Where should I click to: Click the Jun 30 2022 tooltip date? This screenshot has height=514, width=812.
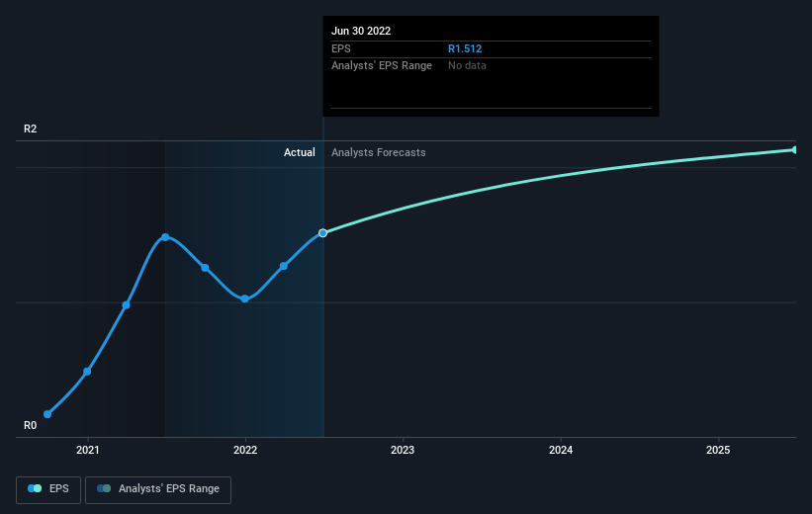click(x=361, y=31)
